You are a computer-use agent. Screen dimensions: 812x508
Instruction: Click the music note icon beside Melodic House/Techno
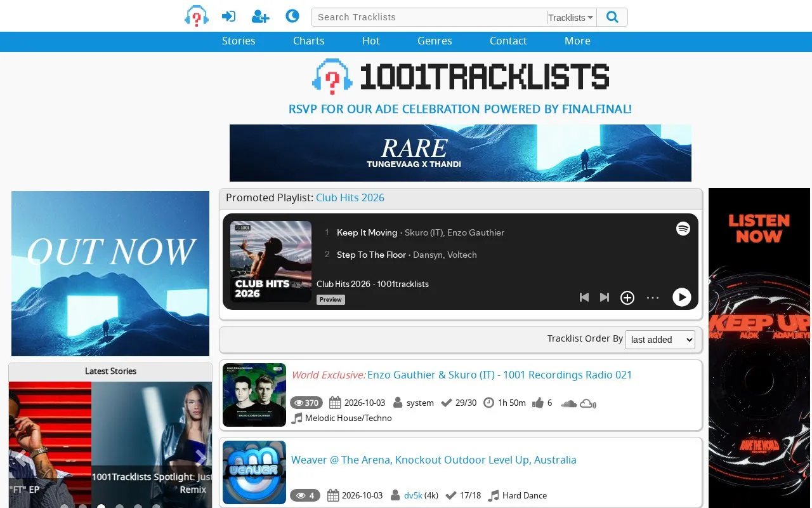click(297, 418)
